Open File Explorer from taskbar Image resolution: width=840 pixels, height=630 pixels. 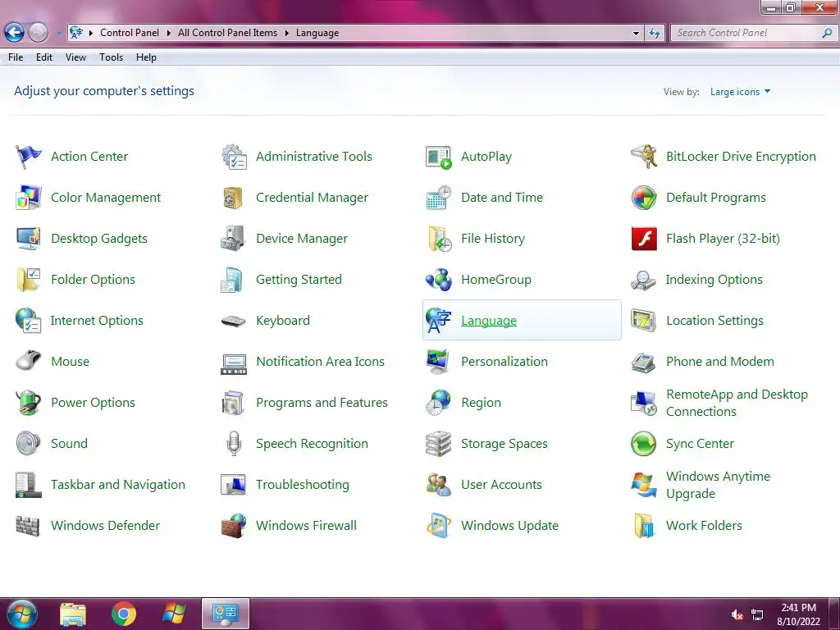pos(73,614)
